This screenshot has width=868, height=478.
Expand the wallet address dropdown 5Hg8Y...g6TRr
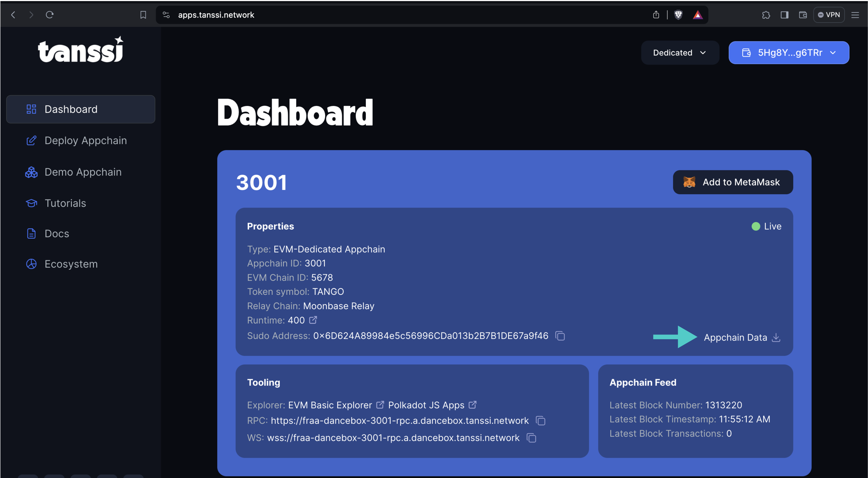coord(789,52)
